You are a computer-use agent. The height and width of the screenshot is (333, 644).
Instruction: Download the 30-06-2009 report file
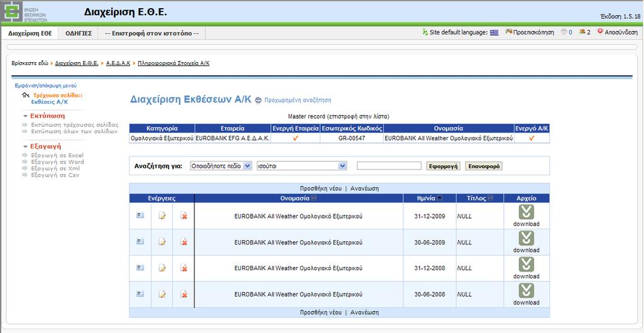[x=526, y=242]
